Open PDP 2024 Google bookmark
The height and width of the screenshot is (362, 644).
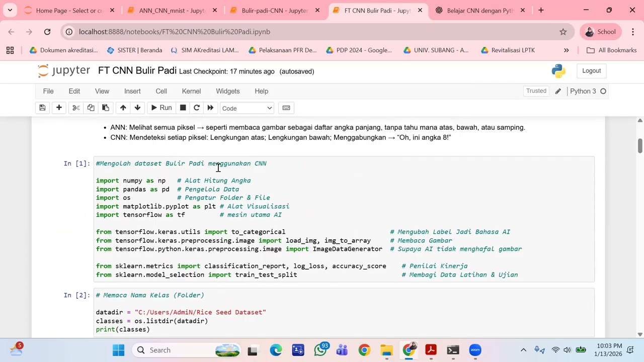click(x=359, y=50)
